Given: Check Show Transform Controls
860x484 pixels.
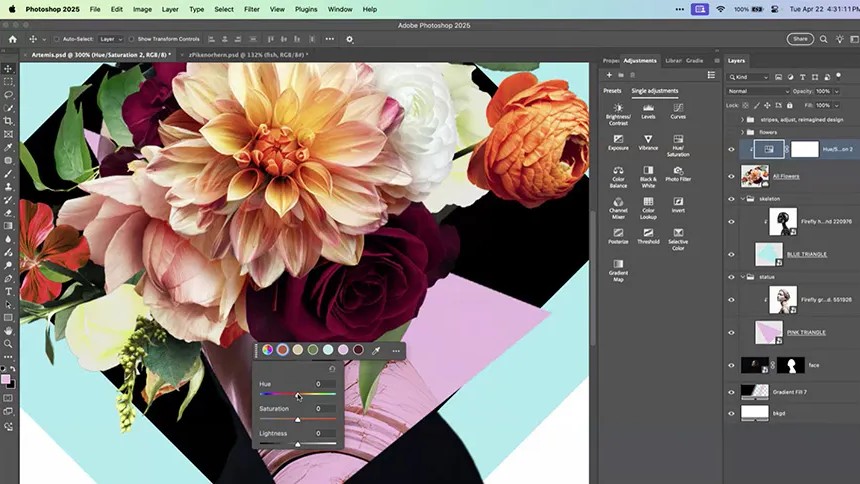Looking at the screenshot, I should coord(129,39).
